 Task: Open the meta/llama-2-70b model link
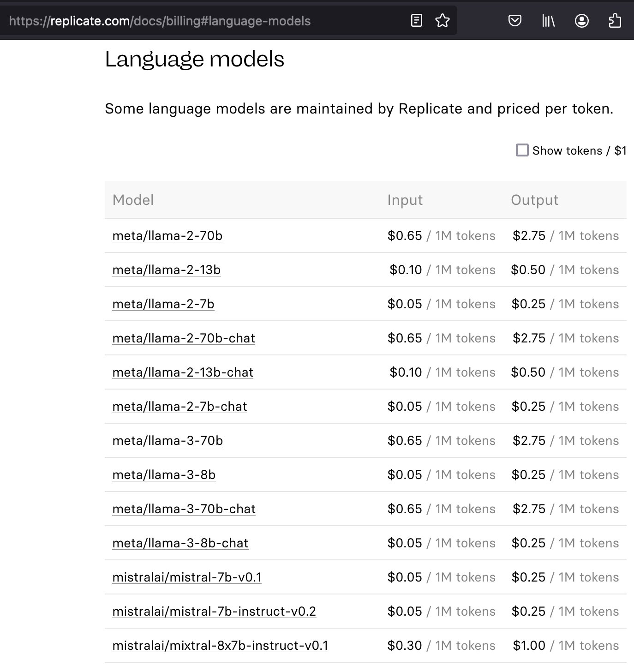tap(167, 236)
